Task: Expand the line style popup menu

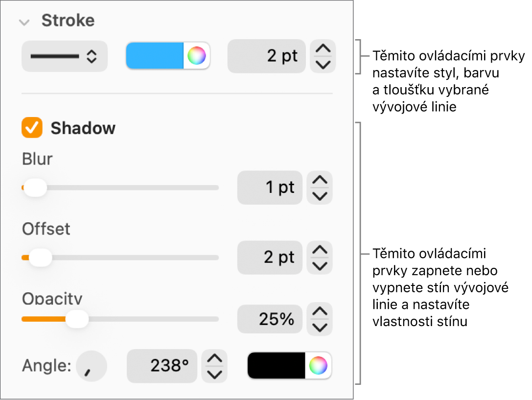Action: click(64, 56)
